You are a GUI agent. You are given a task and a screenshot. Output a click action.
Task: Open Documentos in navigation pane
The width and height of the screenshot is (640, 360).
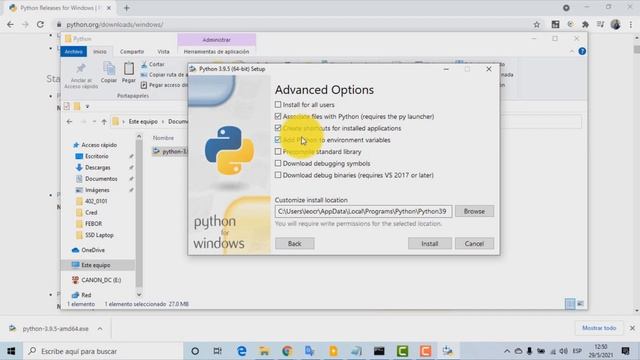pos(101,179)
